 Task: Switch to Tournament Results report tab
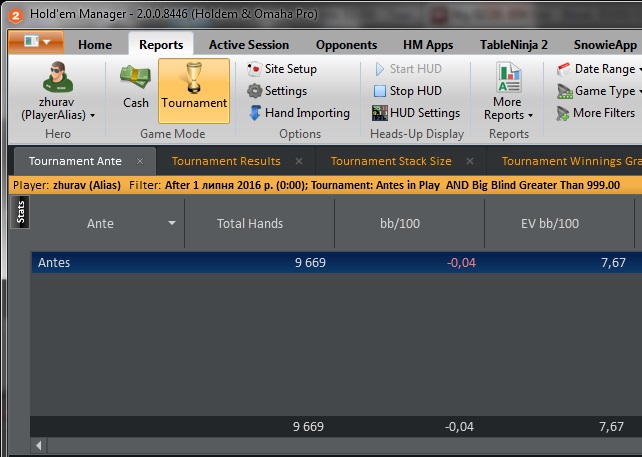pos(226,161)
